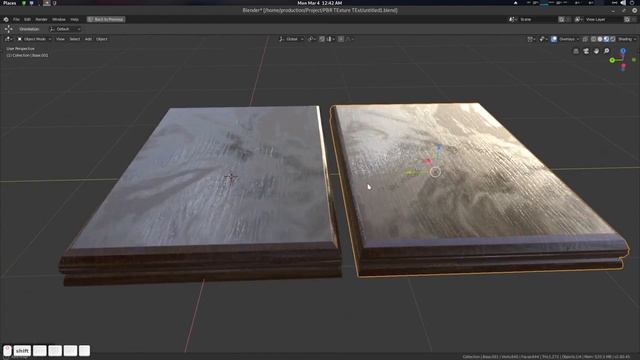The height and width of the screenshot is (360, 640).
Task: Click the Collection | Base.001 label
Action: coord(27,55)
